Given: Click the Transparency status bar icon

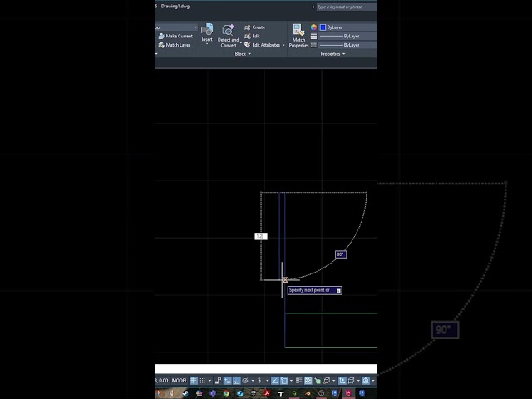Looking at the screenshot, I should tap(308, 381).
